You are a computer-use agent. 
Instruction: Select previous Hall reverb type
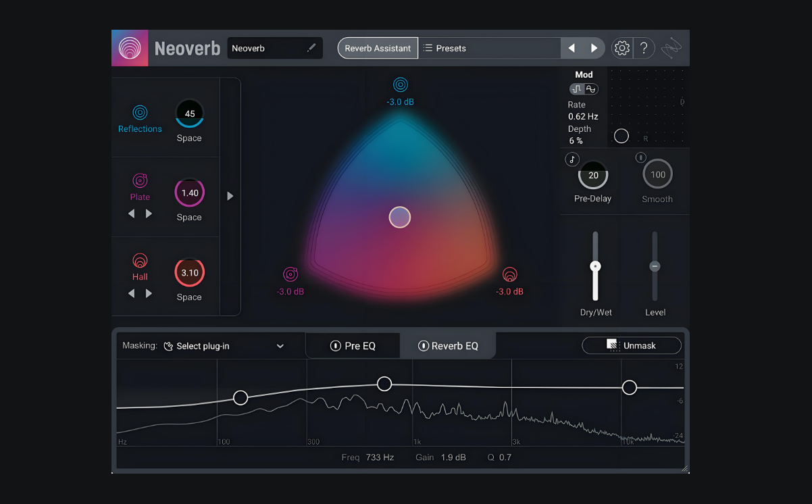[x=132, y=293]
